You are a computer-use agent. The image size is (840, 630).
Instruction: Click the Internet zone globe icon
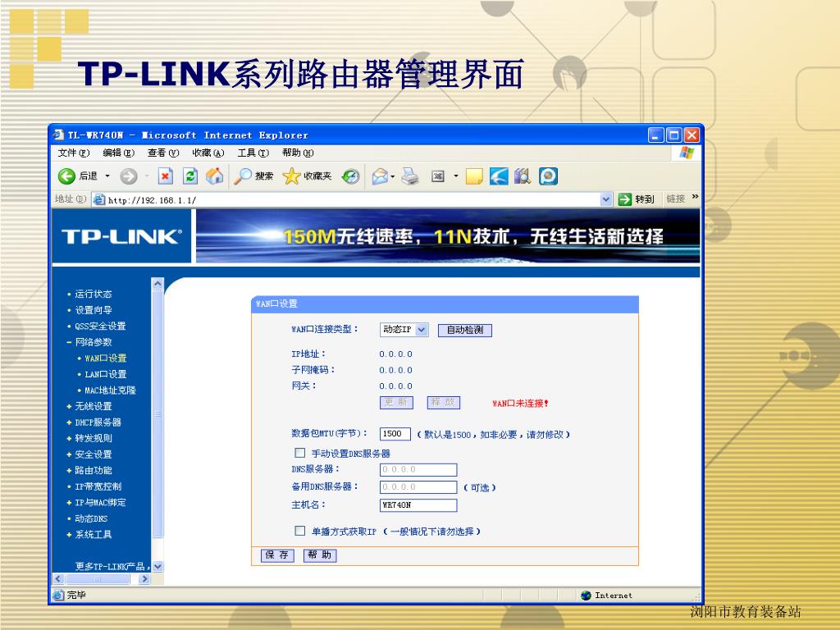pyautogui.click(x=586, y=596)
